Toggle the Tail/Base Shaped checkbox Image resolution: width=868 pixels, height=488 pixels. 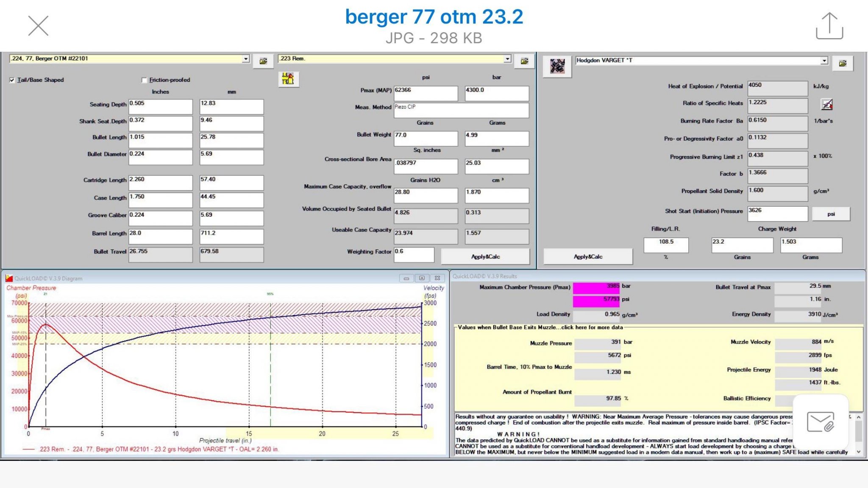point(12,80)
